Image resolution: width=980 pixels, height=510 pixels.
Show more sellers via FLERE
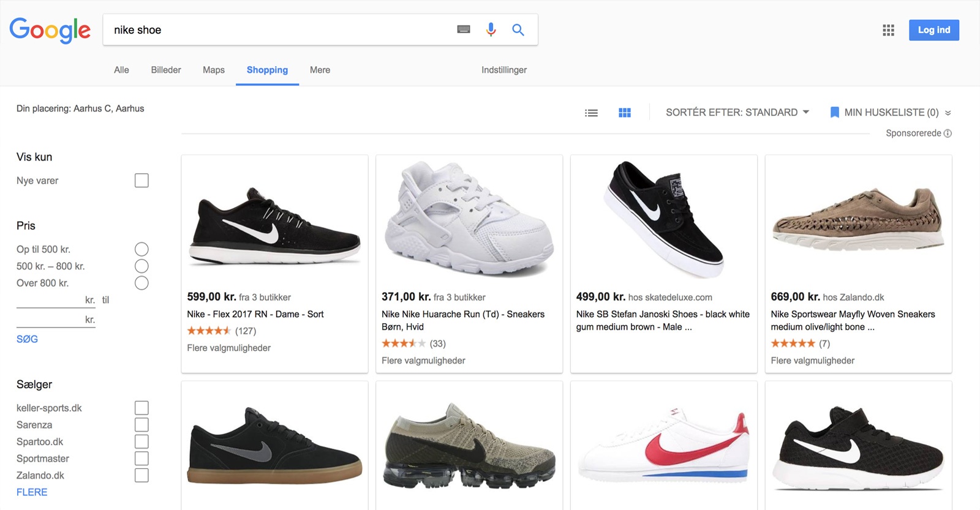click(x=32, y=492)
